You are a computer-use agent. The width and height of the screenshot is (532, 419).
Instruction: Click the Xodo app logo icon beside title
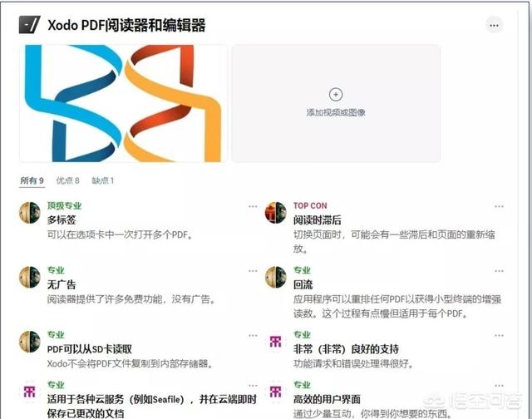click(30, 25)
